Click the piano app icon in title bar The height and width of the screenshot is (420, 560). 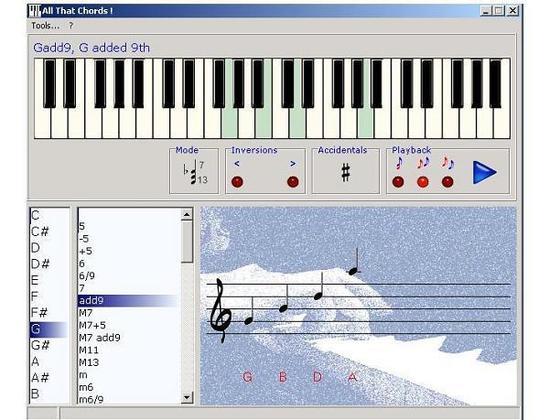[35, 11]
